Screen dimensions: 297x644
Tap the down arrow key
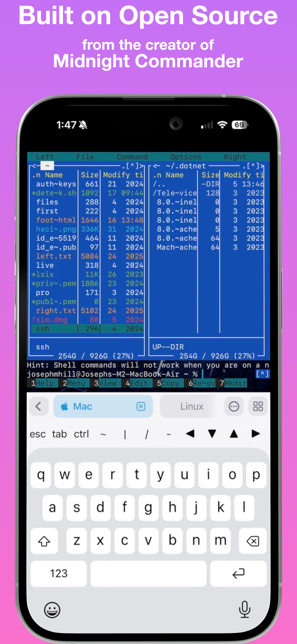[212, 434]
